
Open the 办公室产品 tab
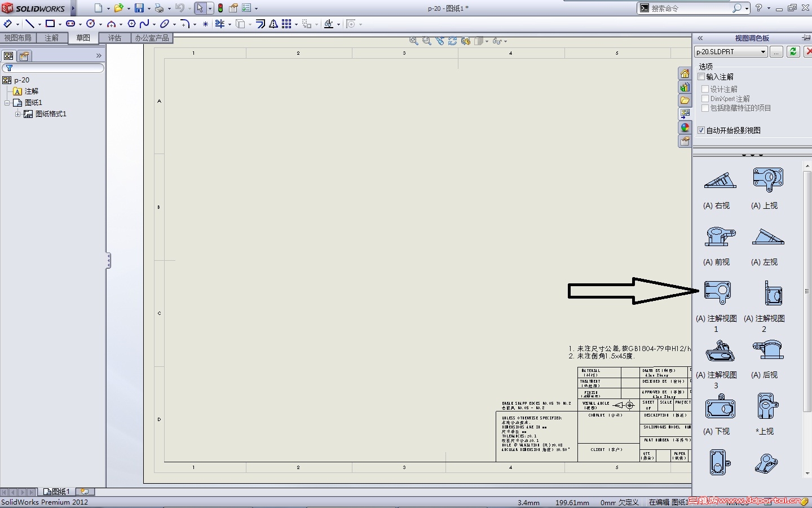tap(152, 38)
